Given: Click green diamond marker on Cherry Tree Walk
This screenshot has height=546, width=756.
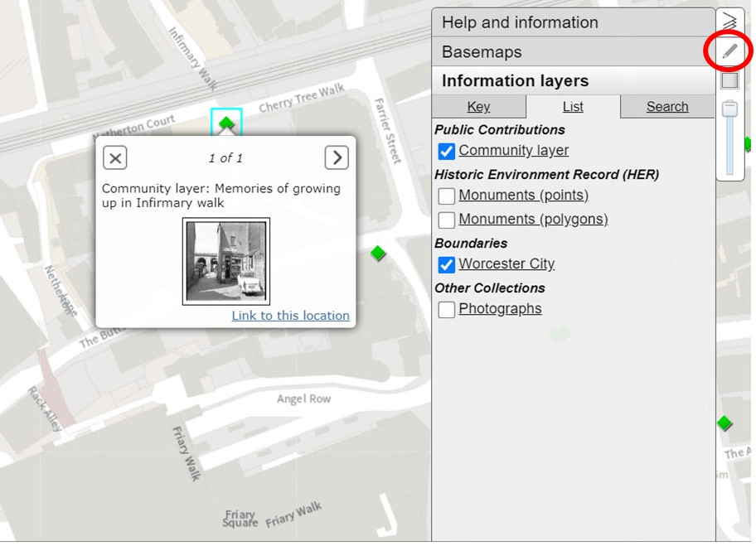Looking at the screenshot, I should 226,124.
